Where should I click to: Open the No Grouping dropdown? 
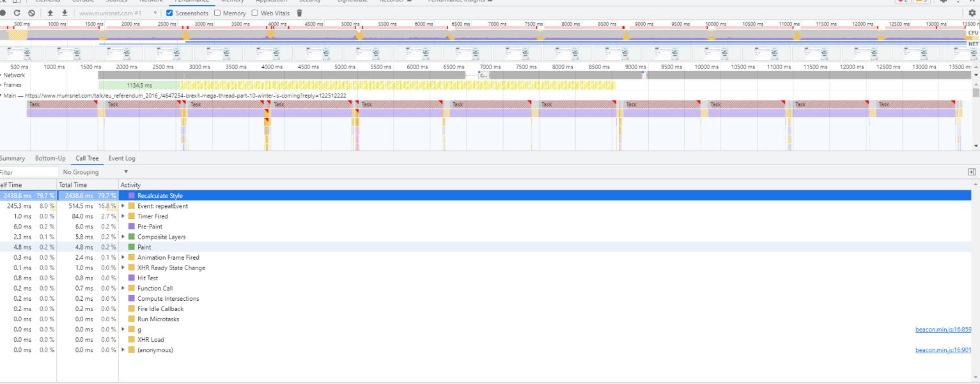click(95, 172)
